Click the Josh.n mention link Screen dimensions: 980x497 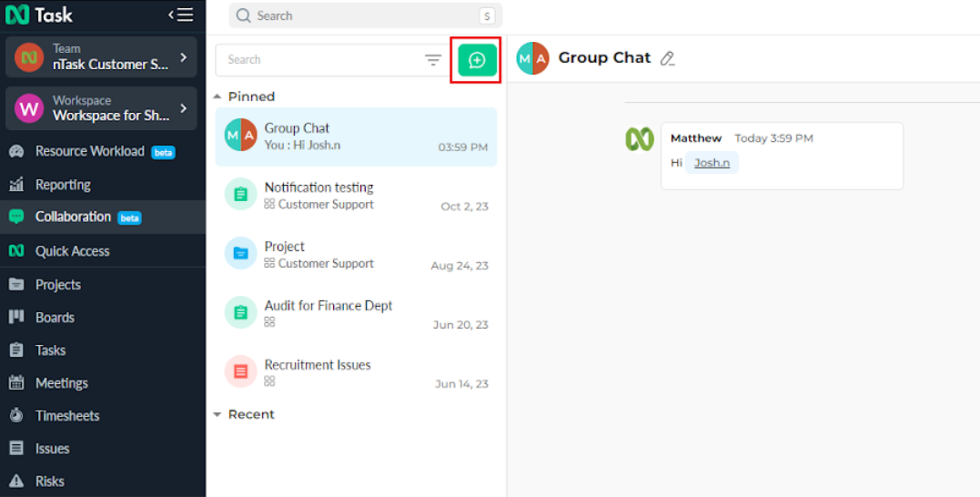tap(712, 163)
